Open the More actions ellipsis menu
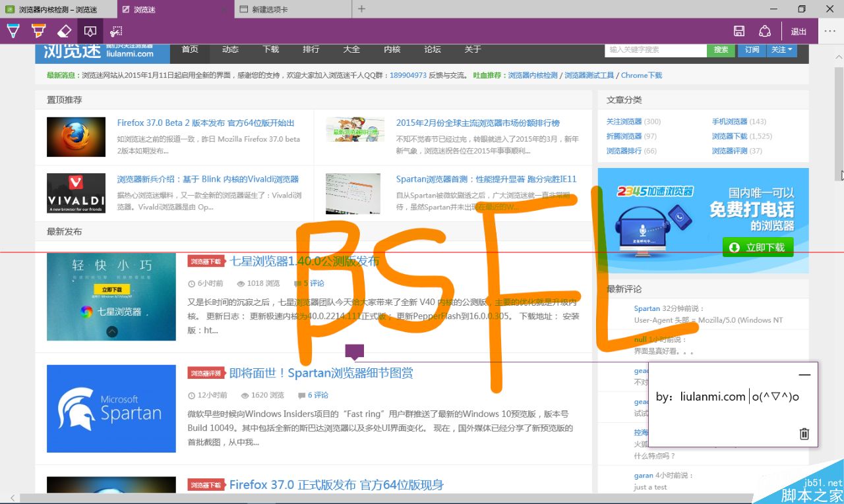The height and width of the screenshot is (504, 844). pos(831,31)
